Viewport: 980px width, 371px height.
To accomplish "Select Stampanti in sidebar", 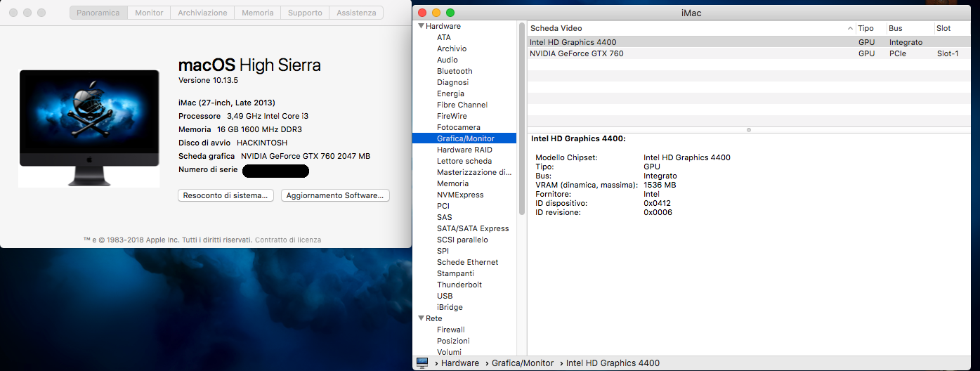I will tap(455, 273).
